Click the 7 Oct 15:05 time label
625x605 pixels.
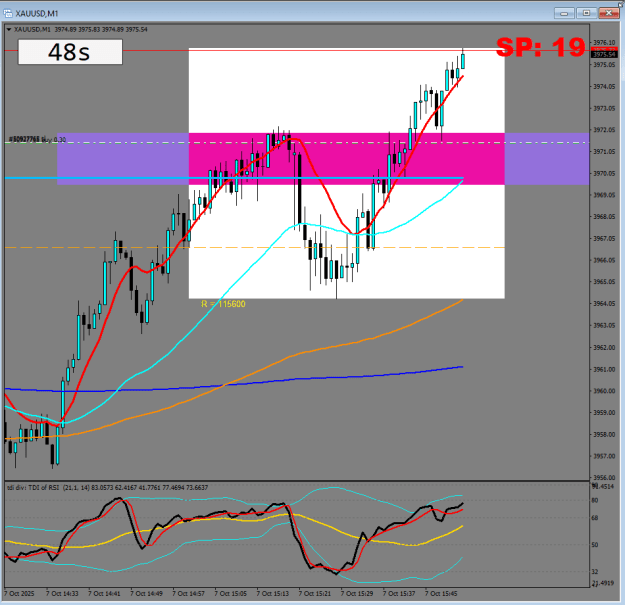(x=231, y=593)
